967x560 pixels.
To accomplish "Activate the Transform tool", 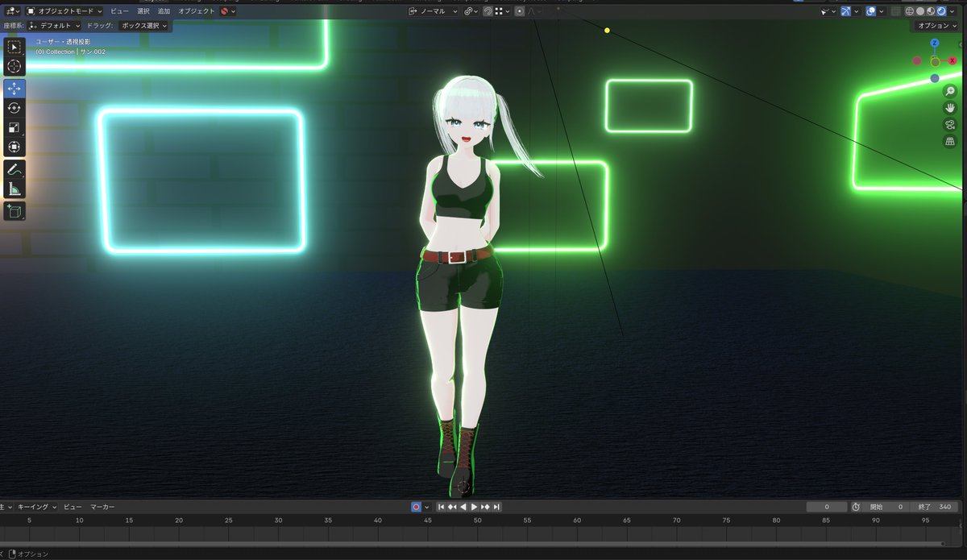I will 14,147.
